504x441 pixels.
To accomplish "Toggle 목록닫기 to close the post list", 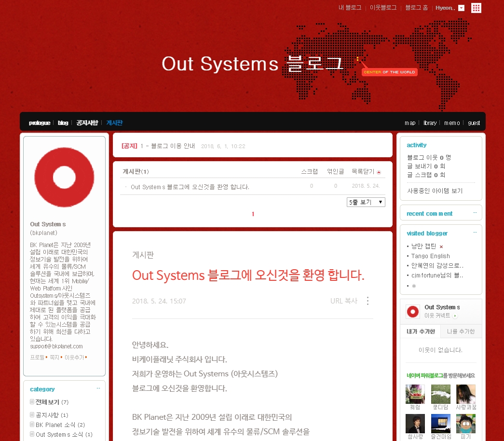I will (x=366, y=171).
